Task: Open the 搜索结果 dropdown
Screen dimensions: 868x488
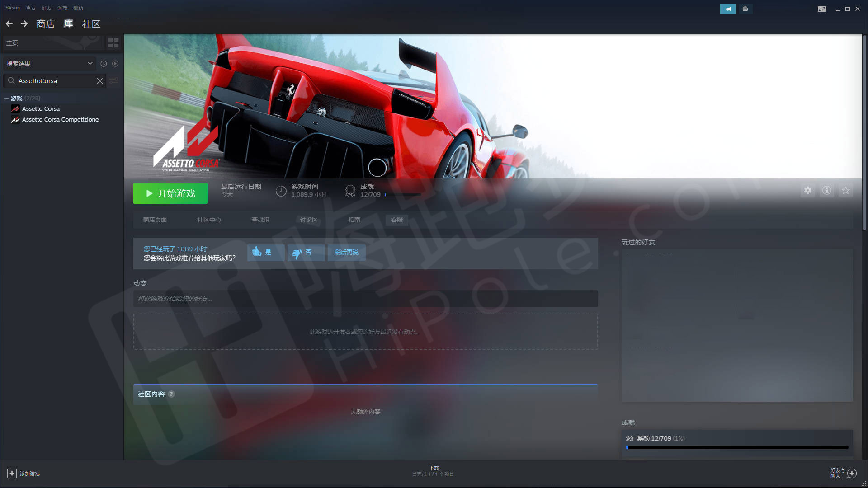Action: (x=49, y=64)
